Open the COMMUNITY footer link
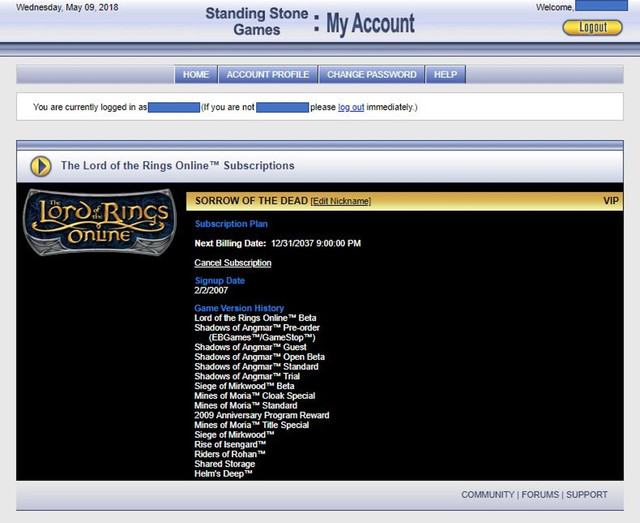 [488, 494]
